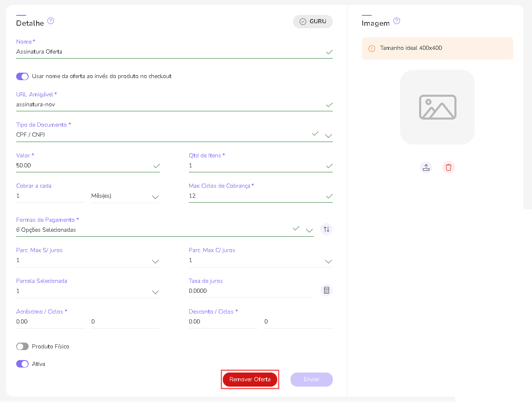
Task: Enable the Produto Físico toggle
Action: [x=22, y=346]
